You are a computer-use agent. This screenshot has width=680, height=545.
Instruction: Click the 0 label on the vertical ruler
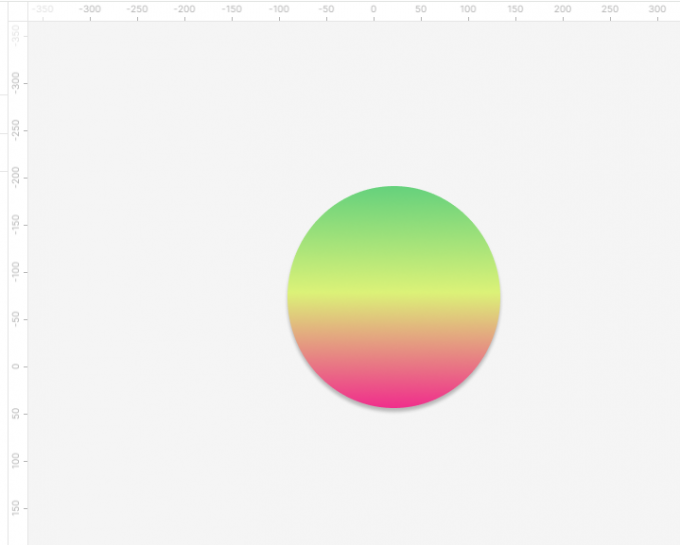point(16,367)
